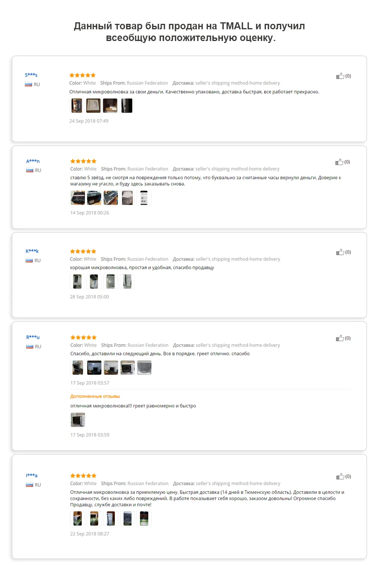
Task: View the phone screenshot thumbnail in A***n's review
Action: [x=144, y=198]
